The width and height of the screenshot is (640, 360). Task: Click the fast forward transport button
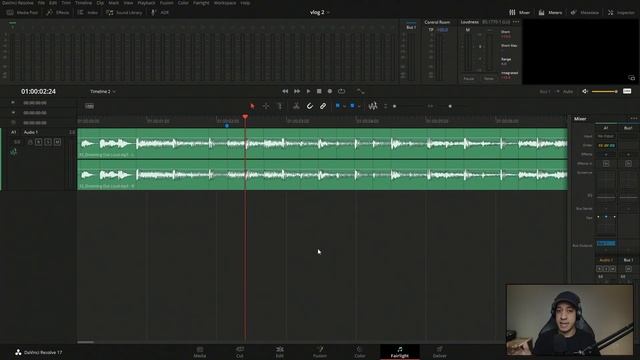click(297, 91)
